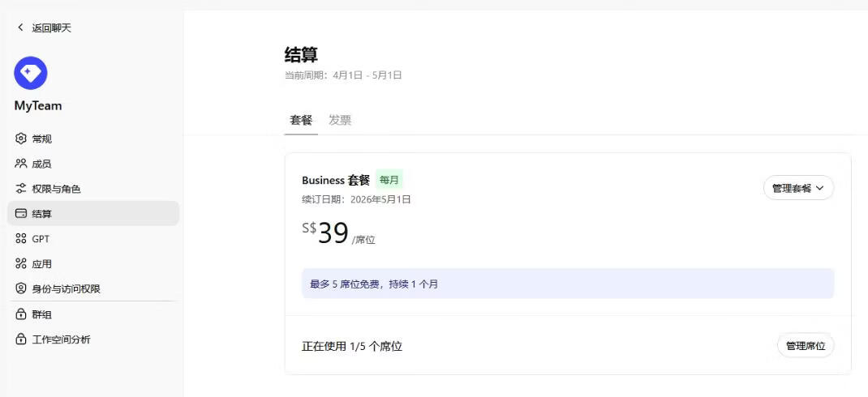
Task: Open 成员 in the sidebar menu
Action: point(41,164)
